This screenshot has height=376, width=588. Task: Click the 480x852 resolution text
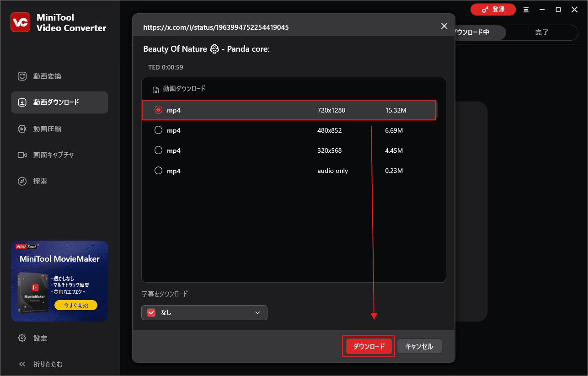pyautogui.click(x=330, y=130)
